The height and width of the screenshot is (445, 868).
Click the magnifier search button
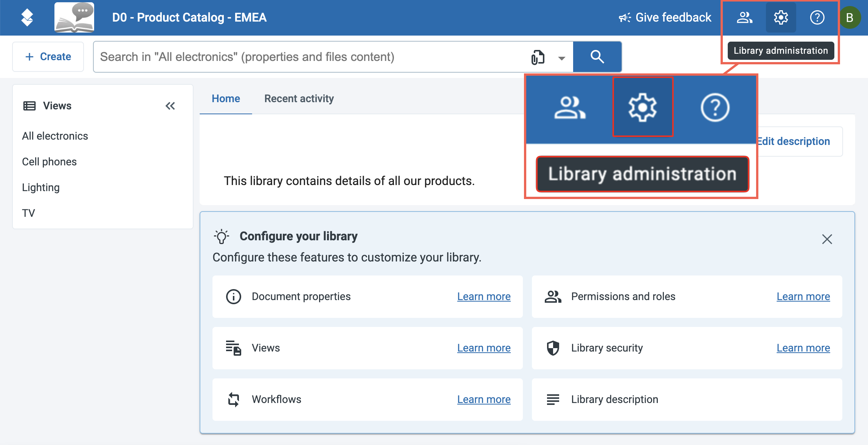[x=597, y=57]
